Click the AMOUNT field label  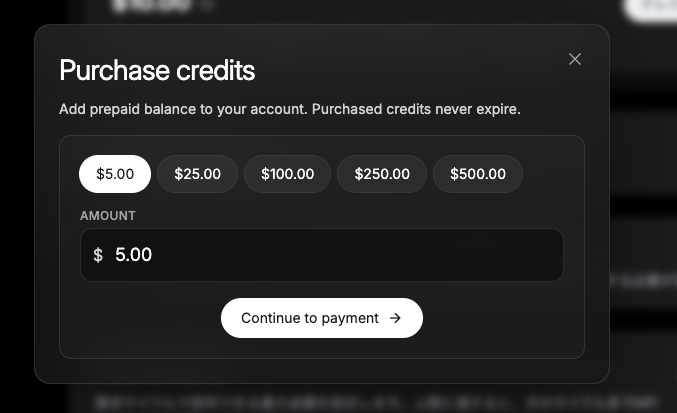pos(108,215)
